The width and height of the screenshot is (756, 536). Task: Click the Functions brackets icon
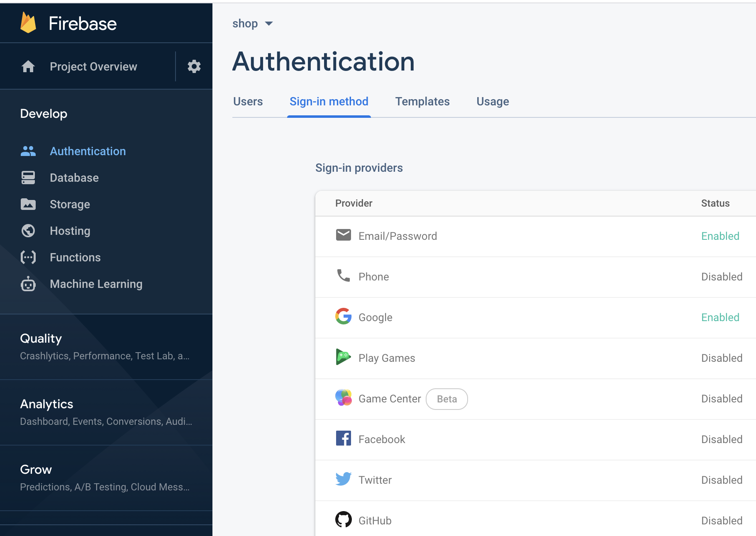coord(28,257)
